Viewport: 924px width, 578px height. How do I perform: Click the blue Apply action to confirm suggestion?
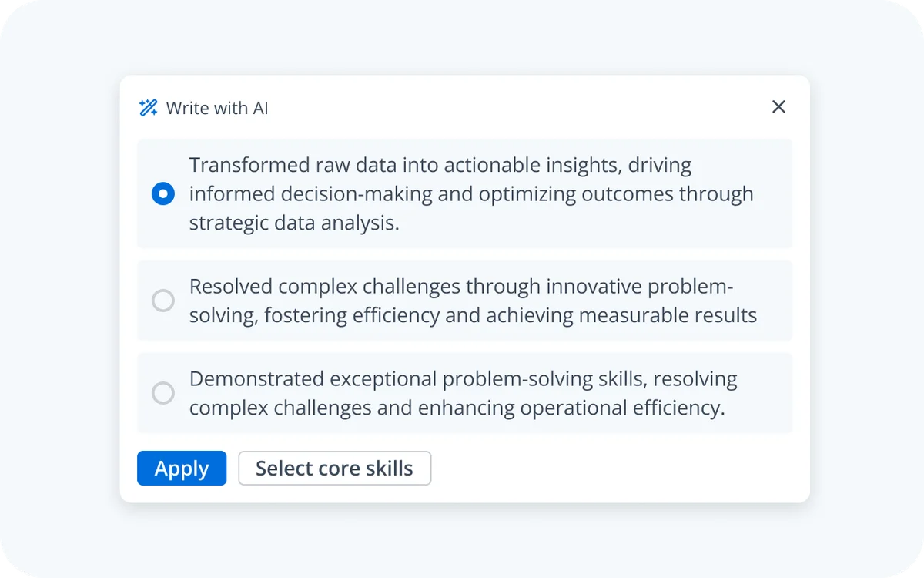point(182,468)
